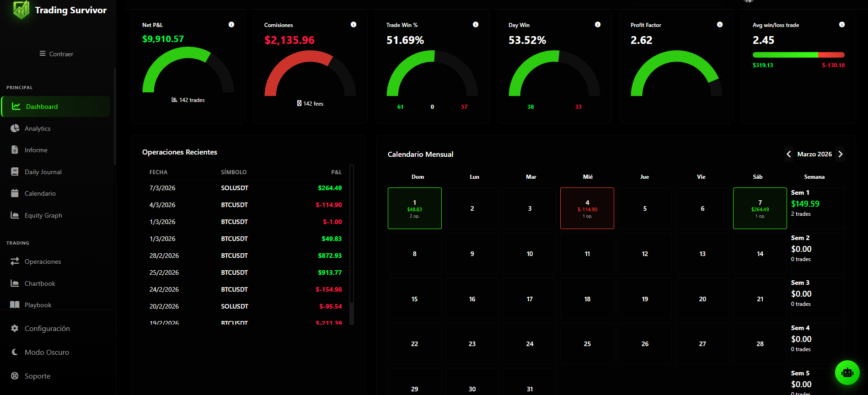
Task: Open the Dashboard menu item
Action: pos(56,107)
